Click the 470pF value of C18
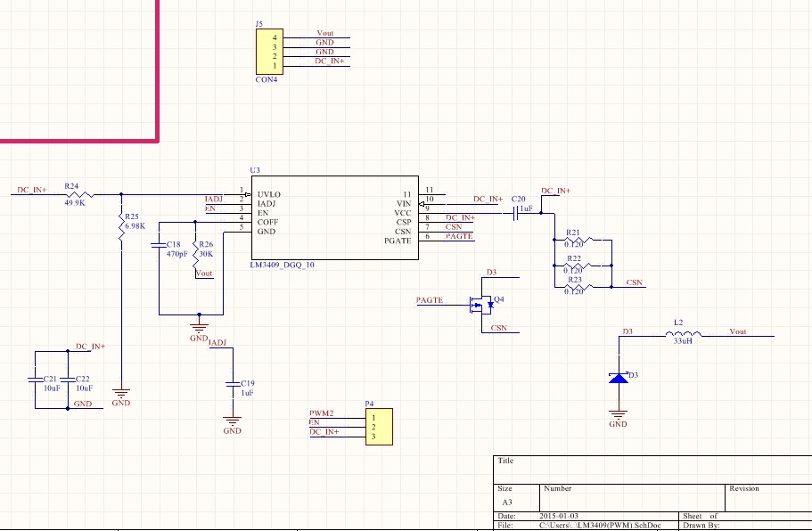 pyautogui.click(x=177, y=254)
